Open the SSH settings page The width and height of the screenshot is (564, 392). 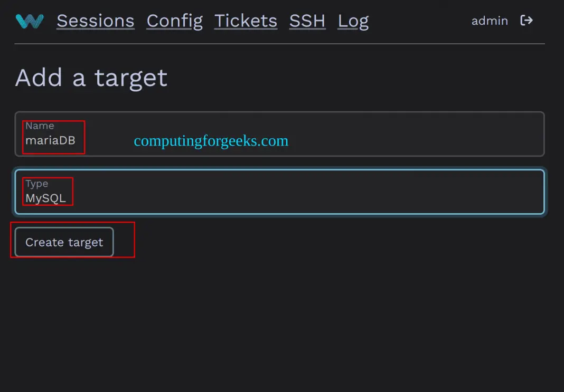[307, 21]
